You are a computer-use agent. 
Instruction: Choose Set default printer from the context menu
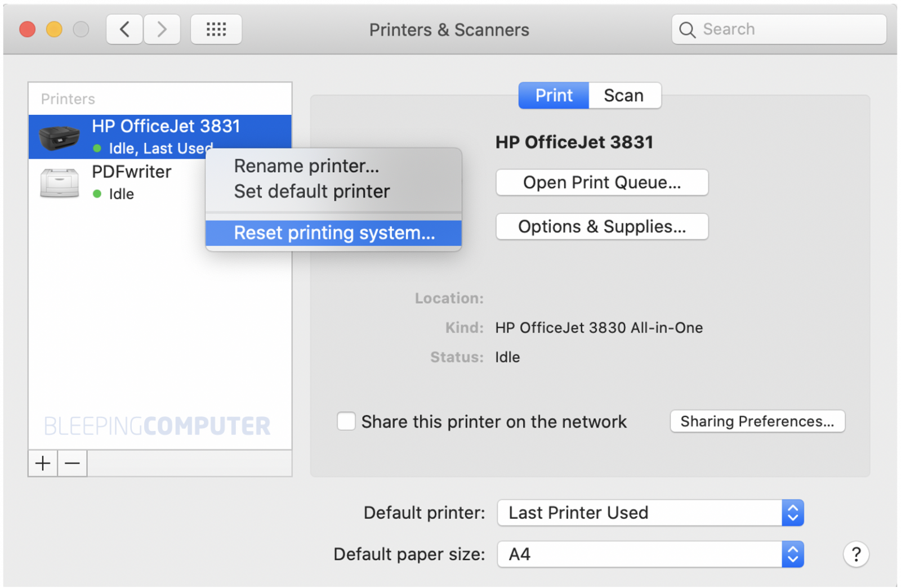pos(333,191)
